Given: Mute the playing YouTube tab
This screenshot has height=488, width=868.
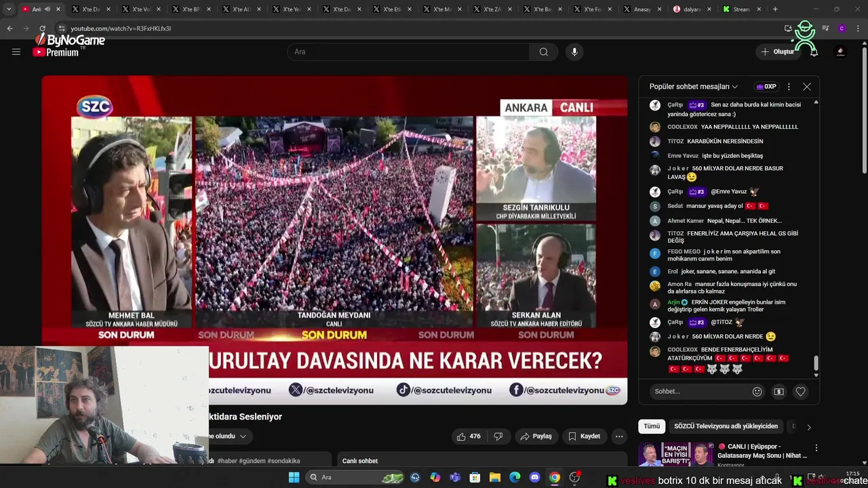Looking at the screenshot, I should (47, 9).
